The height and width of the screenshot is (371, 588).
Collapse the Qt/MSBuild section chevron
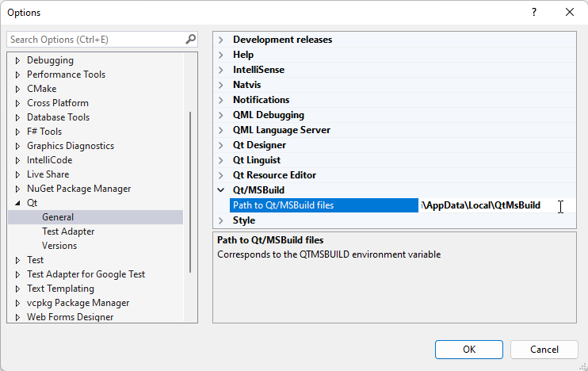[x=221, y=190]
